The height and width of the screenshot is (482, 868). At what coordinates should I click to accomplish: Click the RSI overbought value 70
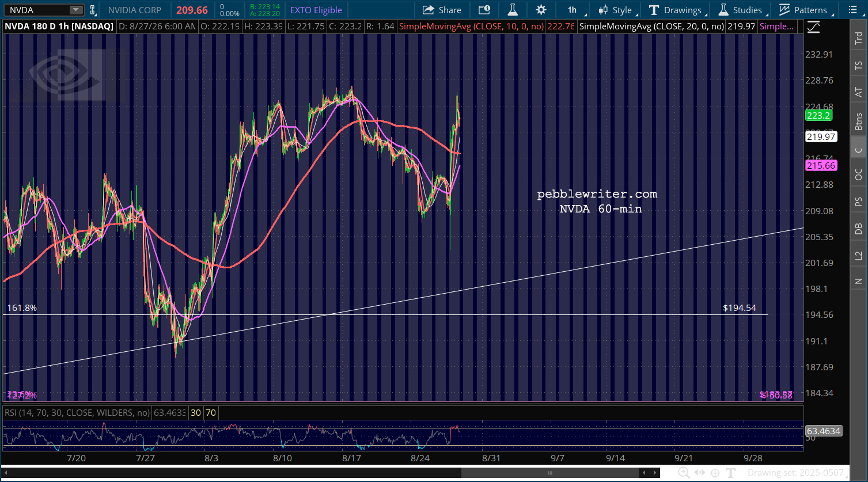click(211, 412)
